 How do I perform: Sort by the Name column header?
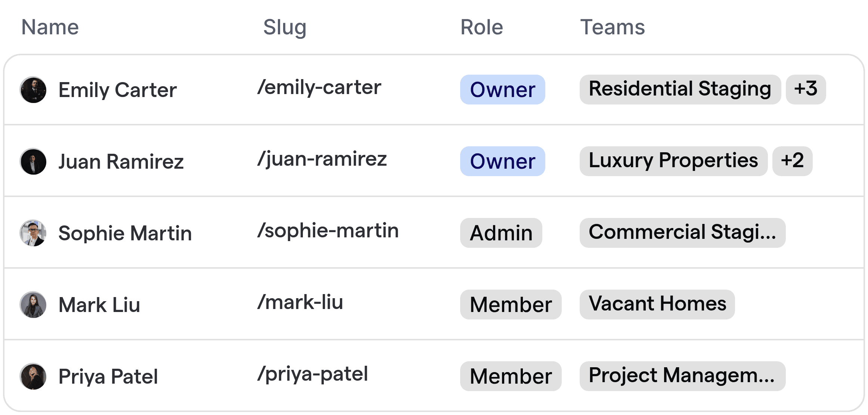pyautogui.click(x=50, y=27)
